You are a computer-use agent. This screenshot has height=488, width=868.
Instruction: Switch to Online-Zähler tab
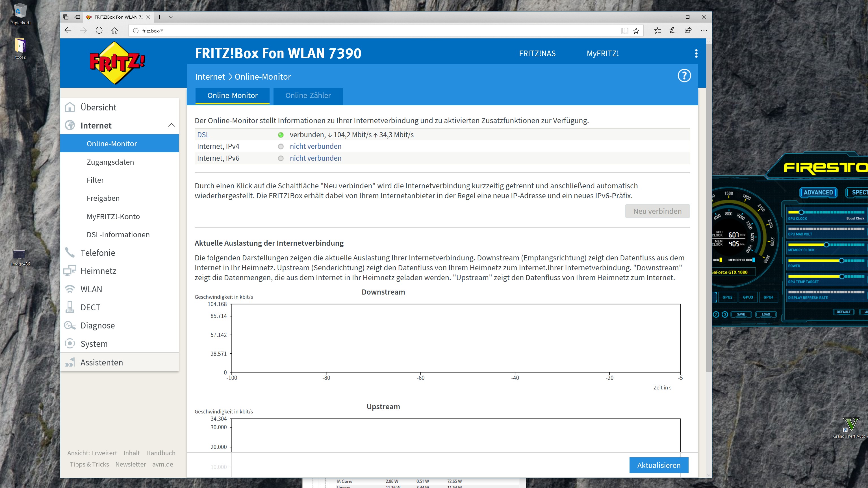coord(308,96)
